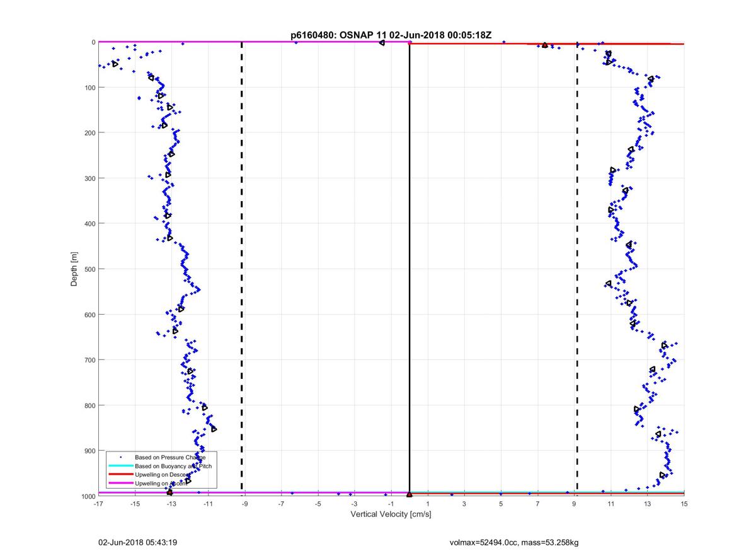Click the red triangle marker near the top red line
Viewport: 756px width, 558px height.
point(545,45)
